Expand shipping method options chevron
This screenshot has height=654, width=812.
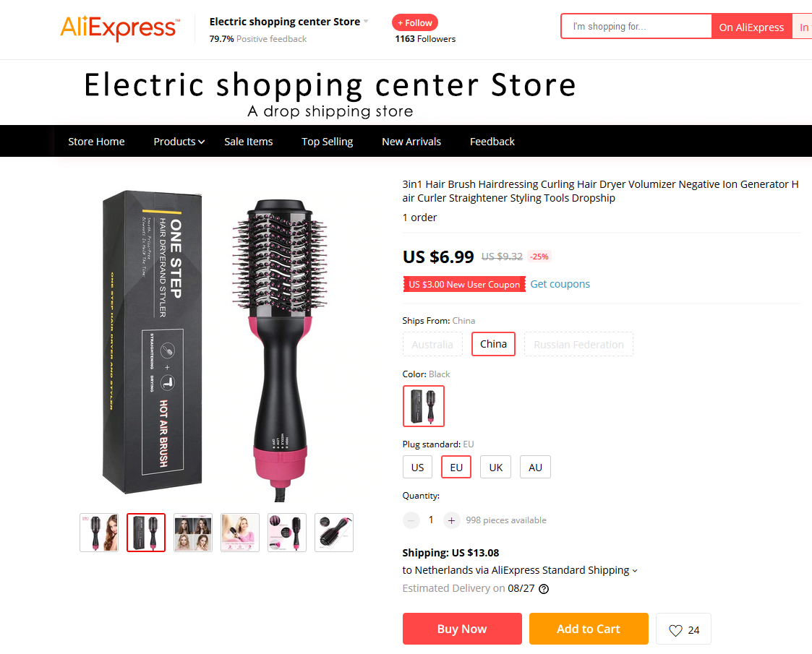pos(635,571)
